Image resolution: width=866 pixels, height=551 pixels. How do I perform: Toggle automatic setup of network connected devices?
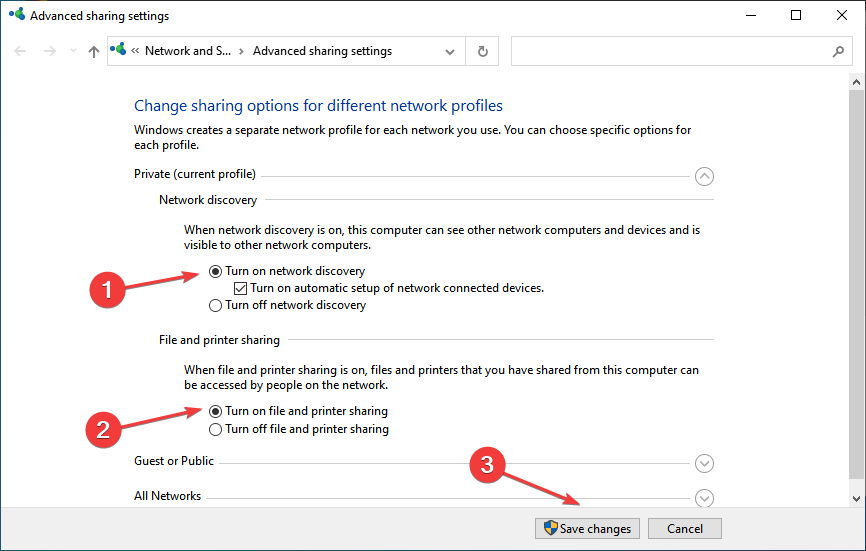click(x=240, y=288)
